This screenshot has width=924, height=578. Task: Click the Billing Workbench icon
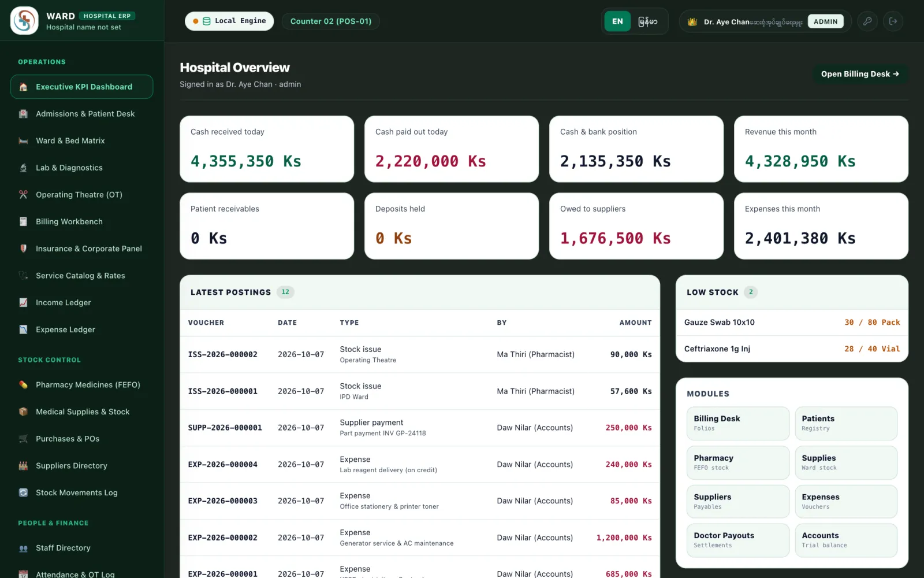click(23, 222)
